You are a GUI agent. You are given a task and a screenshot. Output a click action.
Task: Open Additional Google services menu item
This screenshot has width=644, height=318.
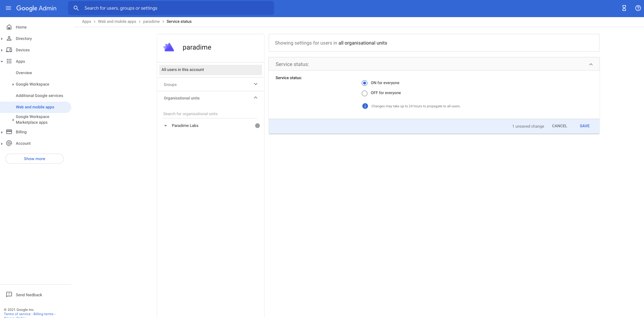39,96
